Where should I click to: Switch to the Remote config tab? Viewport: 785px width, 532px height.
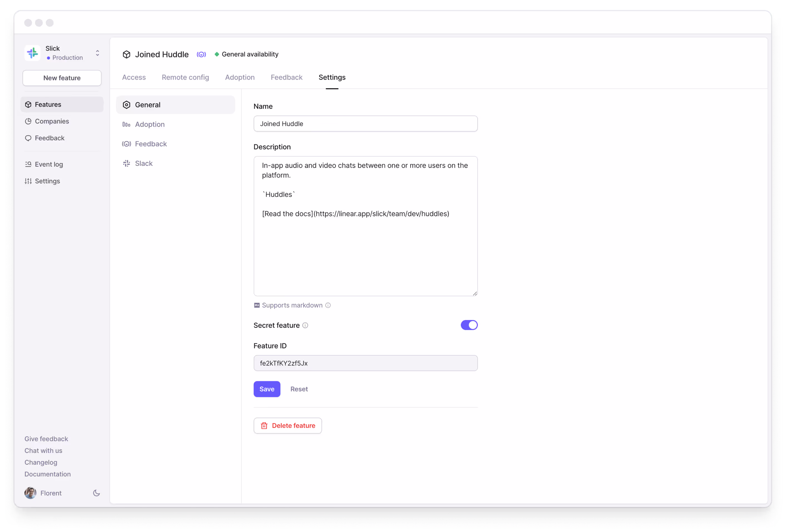(186, 77)
